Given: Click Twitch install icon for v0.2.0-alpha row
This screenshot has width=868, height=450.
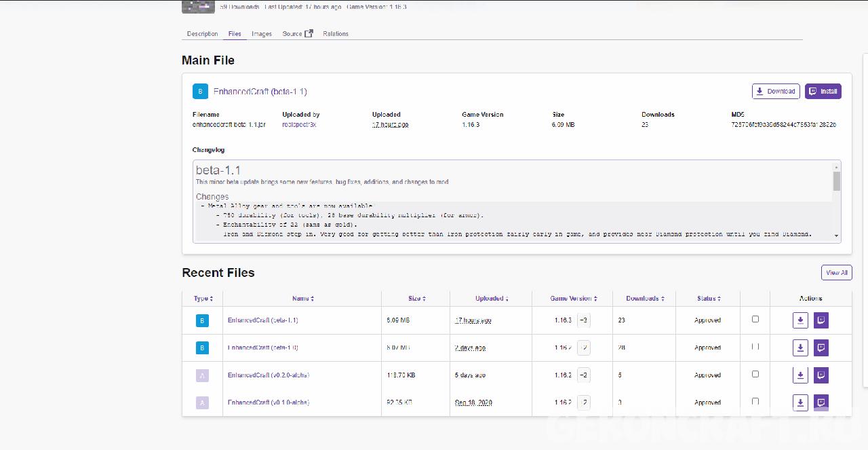Looking at the screenshot, I should coord(821,375).
